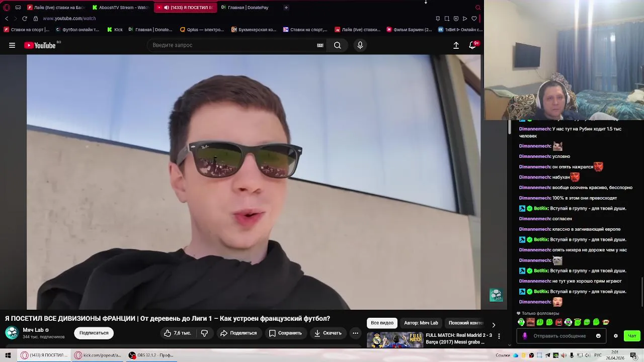Send message with green 'Чат' button
The image size is (644, 362).
point(632,336)
